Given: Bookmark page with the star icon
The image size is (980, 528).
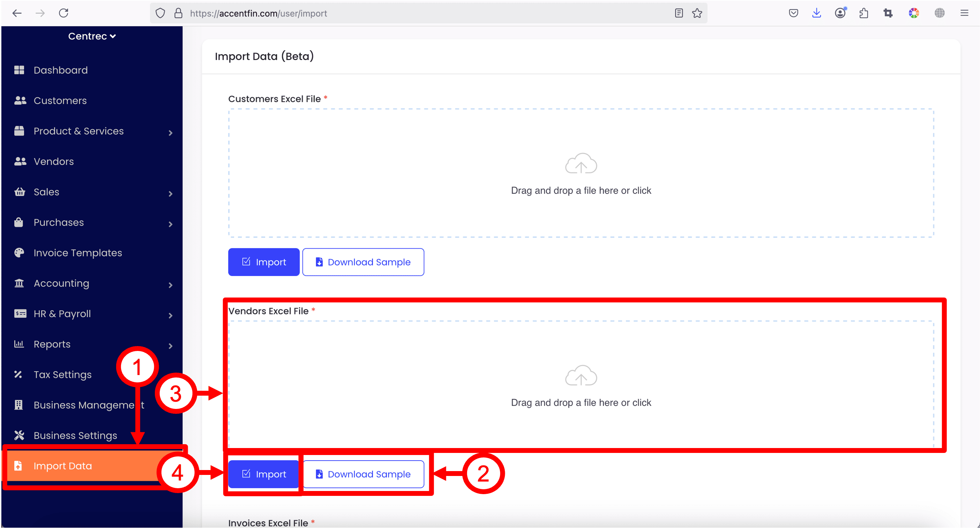Looking at the screenshot, I should pos(697,13).
